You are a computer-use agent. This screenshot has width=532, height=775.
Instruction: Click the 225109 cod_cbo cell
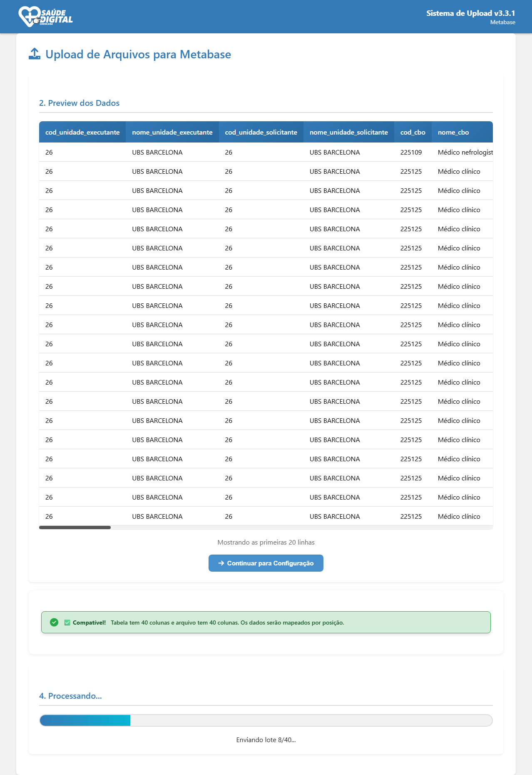411,152
